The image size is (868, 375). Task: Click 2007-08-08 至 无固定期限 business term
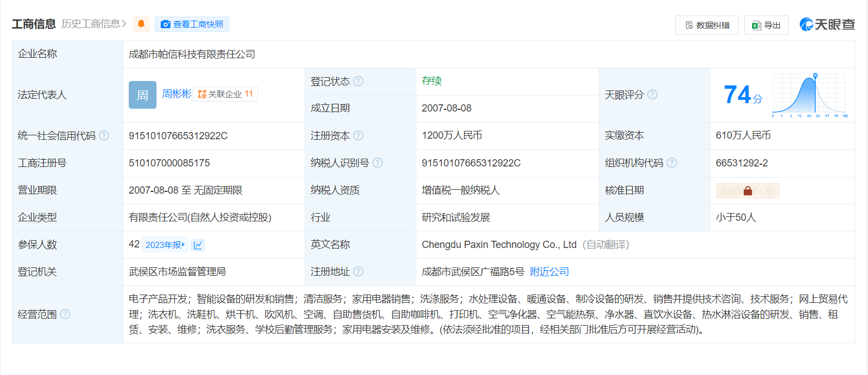coord(185,190)
